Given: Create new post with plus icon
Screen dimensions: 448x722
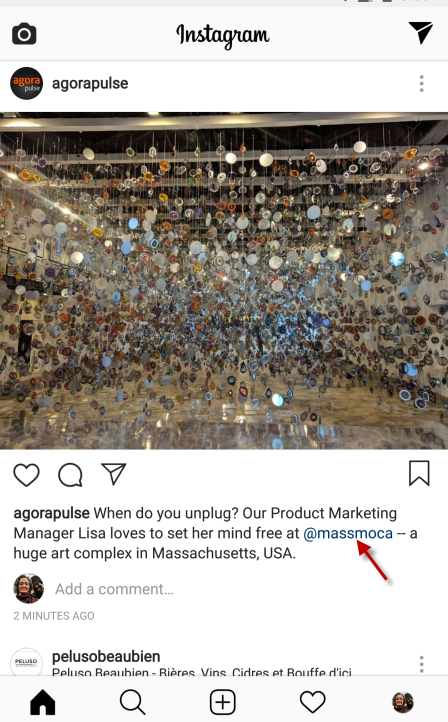Looking at the screenshot, I should pos(223,702).
